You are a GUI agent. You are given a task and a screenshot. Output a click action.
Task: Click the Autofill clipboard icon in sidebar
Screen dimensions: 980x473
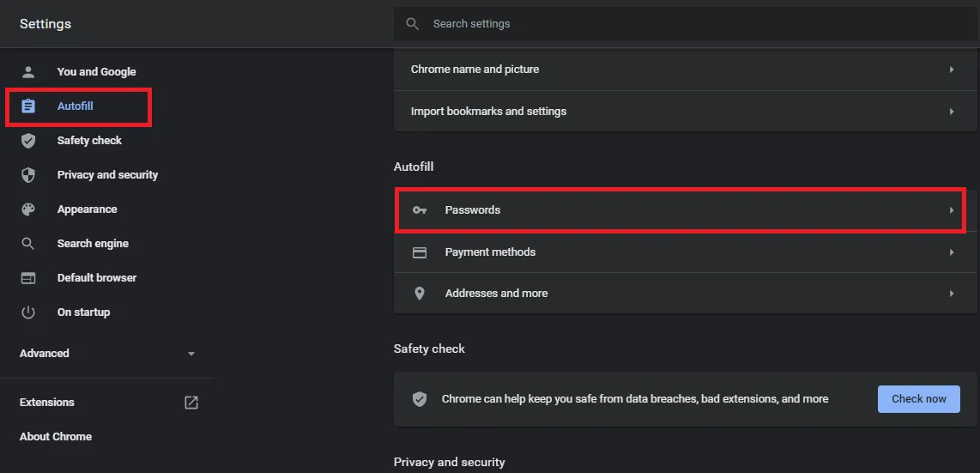coord(28,106)
